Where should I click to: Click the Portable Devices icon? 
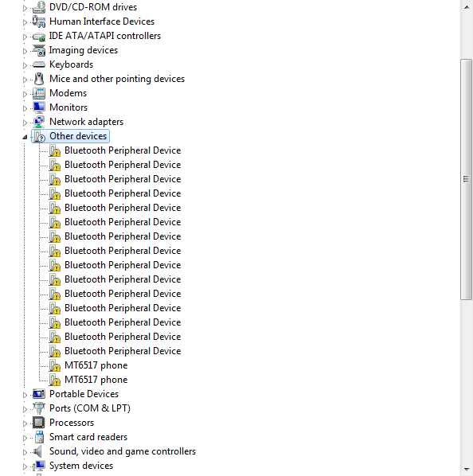tap(39, 394)
